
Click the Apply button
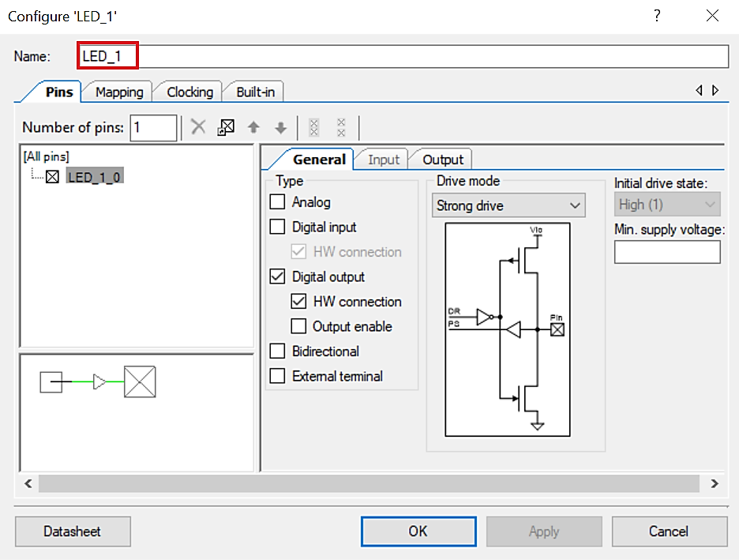[544, 532]
